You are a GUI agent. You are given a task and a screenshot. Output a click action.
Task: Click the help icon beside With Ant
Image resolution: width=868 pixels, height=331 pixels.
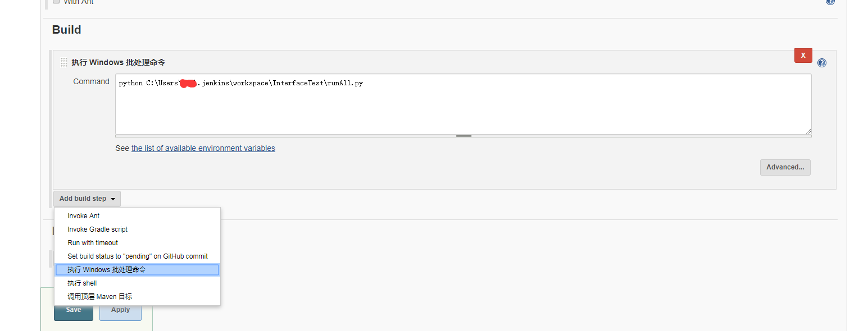coord(830,2)
